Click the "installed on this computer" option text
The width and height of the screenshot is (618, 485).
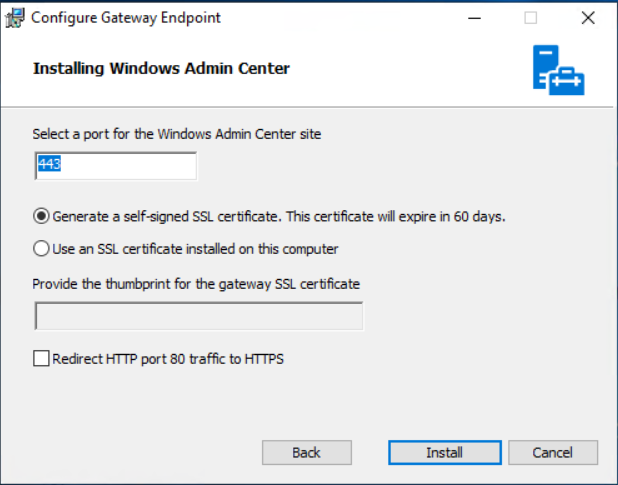click(262, 248)
